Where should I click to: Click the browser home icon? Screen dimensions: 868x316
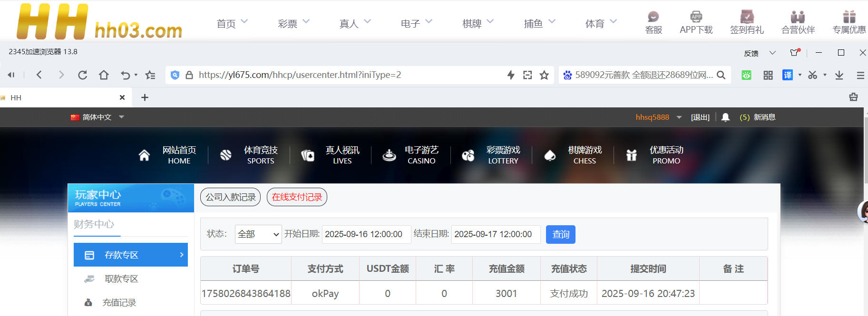tap(104, 75)
